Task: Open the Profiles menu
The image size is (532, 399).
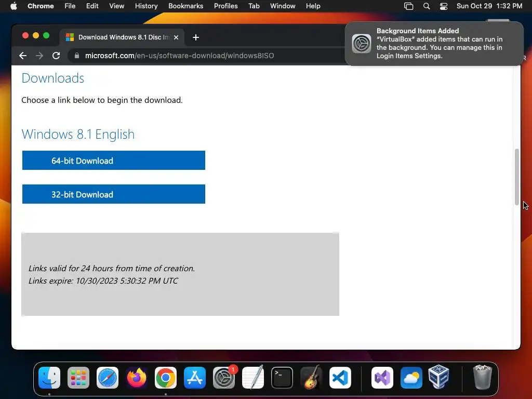Action: [x=225, y=6]
